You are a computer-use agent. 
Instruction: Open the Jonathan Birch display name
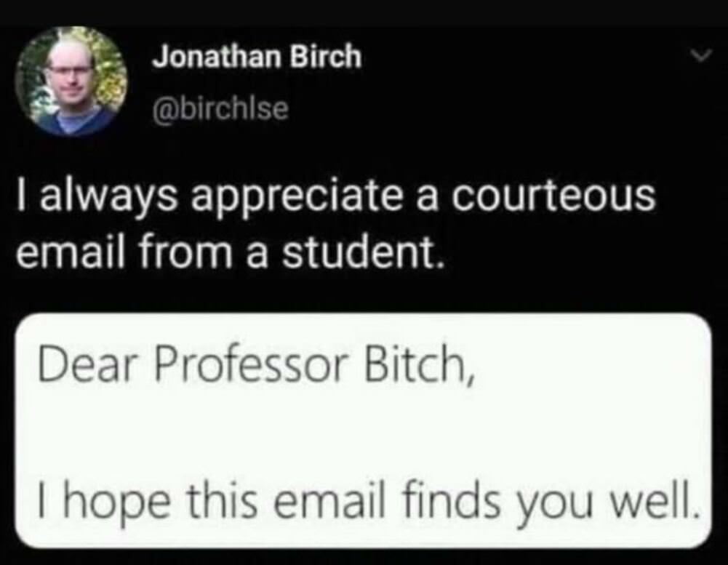(x=257, y=57)
